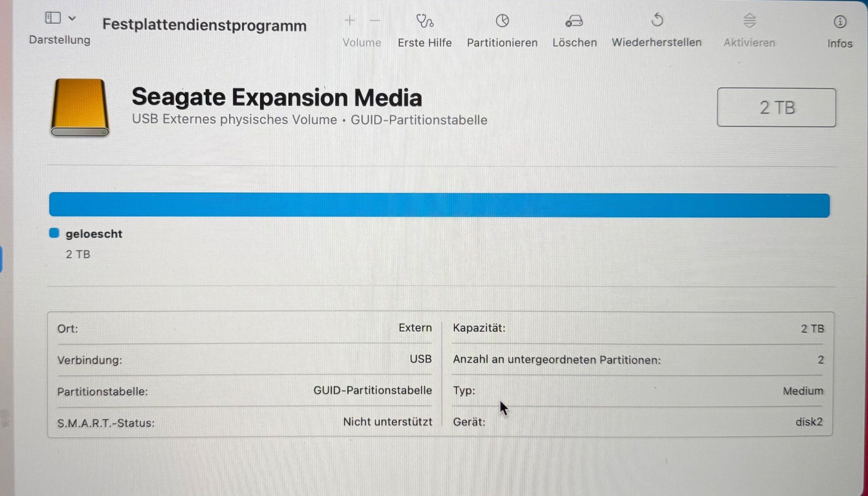868x496 pixels.
Task: Click the Wiederherstellen toolbar label
Action: 657,42
